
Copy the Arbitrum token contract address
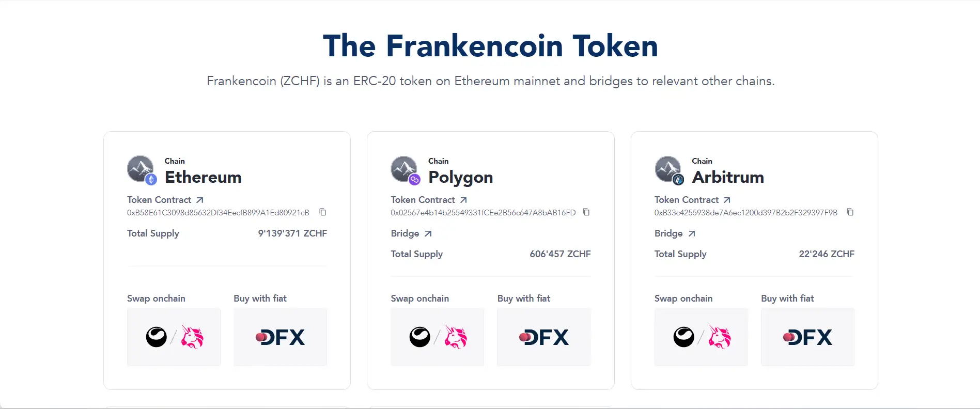850,212
